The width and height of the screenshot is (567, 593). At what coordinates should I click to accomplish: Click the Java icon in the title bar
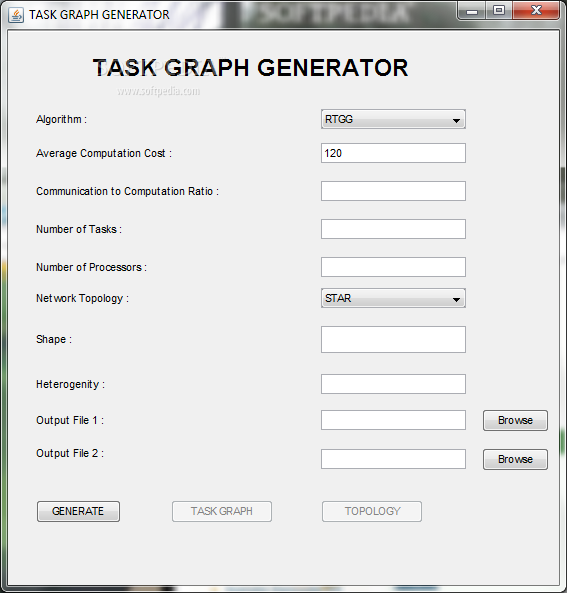[16, 15]
